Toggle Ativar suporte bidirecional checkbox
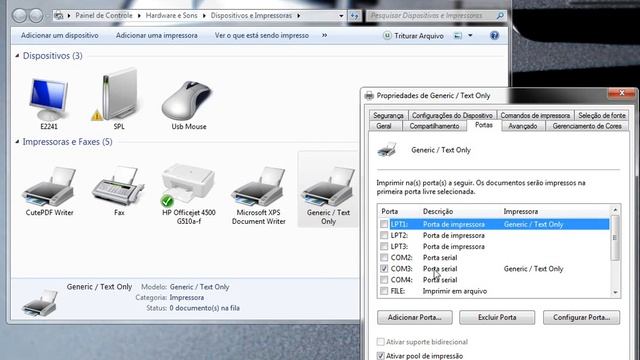640x360 pixels. click(x=380, y=342)
